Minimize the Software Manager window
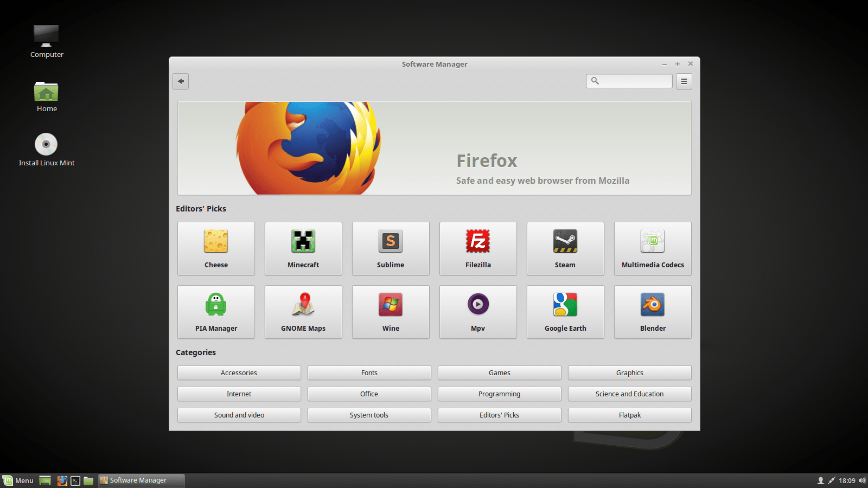 [665, 64]
